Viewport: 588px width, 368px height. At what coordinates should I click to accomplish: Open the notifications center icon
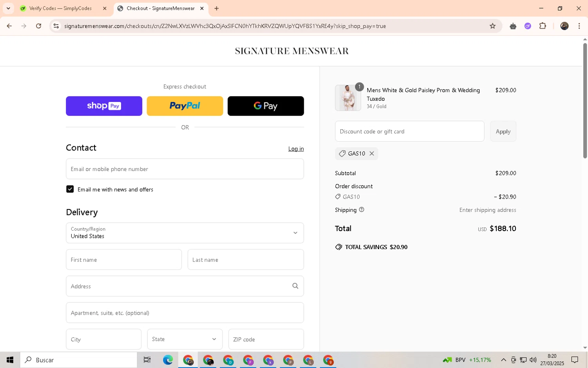(x=575, y=360)
